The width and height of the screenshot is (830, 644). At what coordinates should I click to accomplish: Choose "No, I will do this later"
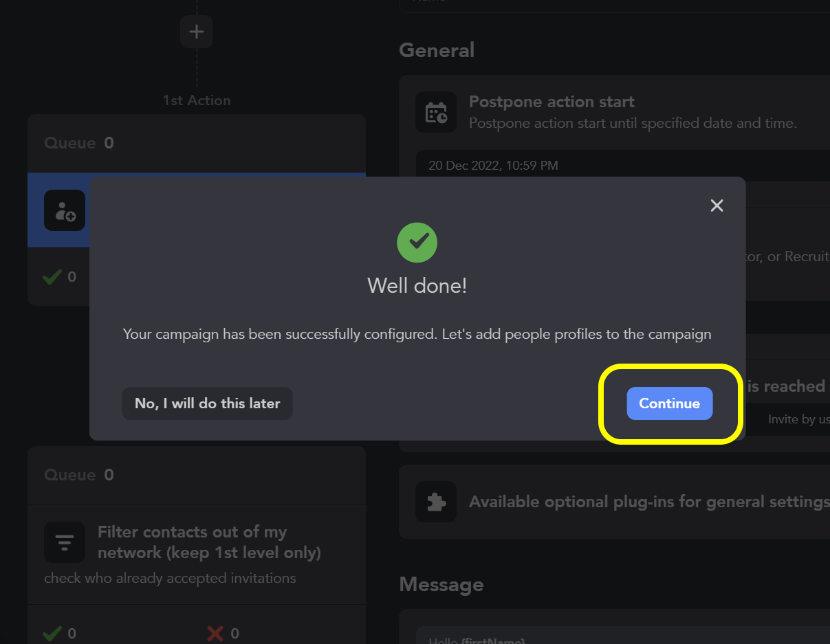pos(207,403)
